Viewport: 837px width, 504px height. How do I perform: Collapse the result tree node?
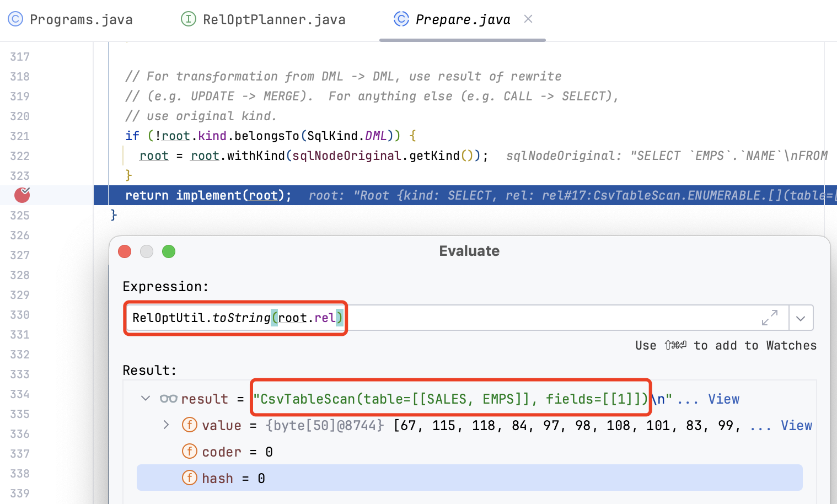146,398
